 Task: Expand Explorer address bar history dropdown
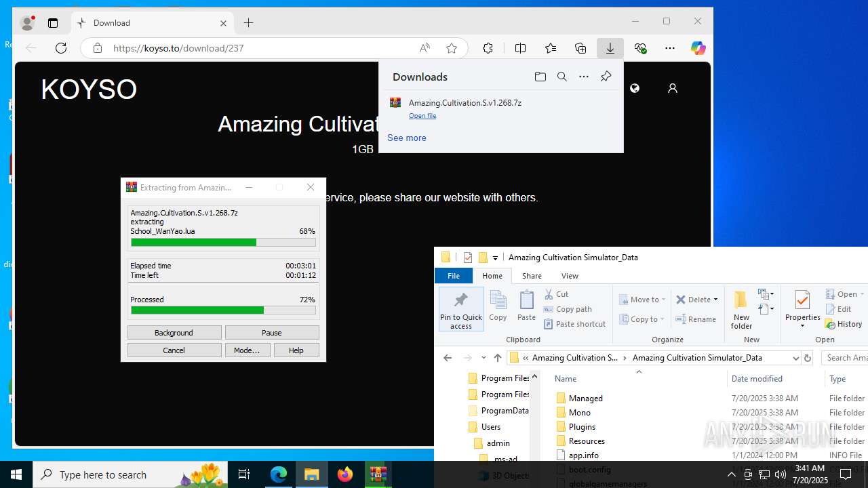click(x=795, y=358)
